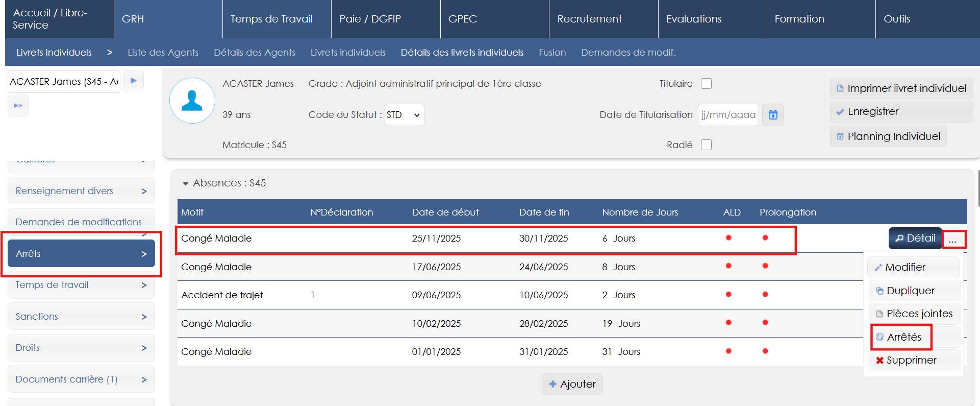
Task: Open the Temps de Travail top menu
Action: [x=271, y=19]
